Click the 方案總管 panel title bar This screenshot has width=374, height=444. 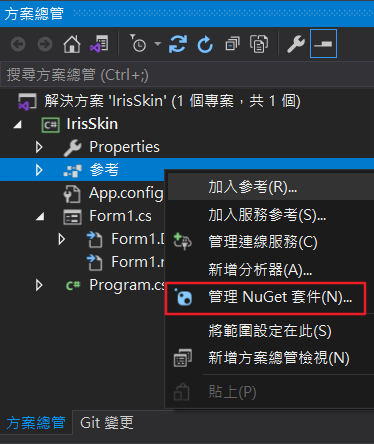click(187, 14)
